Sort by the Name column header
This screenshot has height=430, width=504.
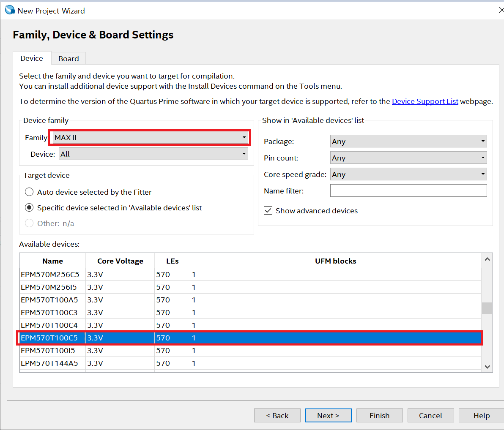(x=53, y=261)
